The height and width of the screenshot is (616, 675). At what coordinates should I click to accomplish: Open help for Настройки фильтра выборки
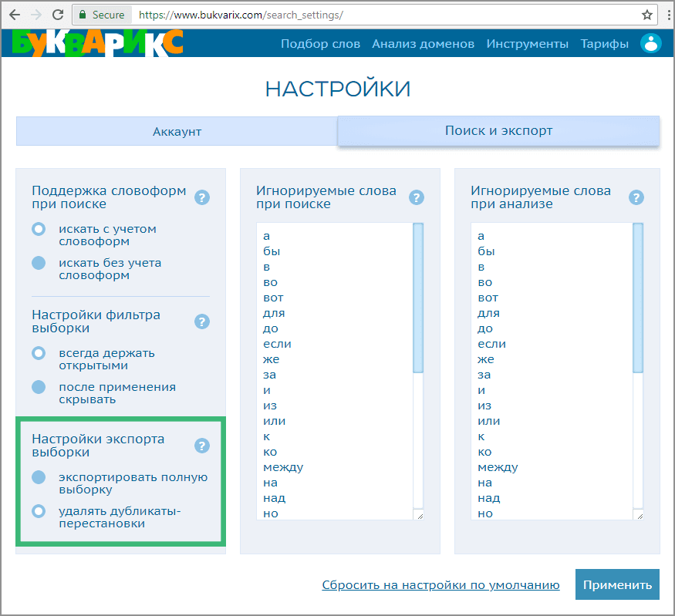coord(202,321)
